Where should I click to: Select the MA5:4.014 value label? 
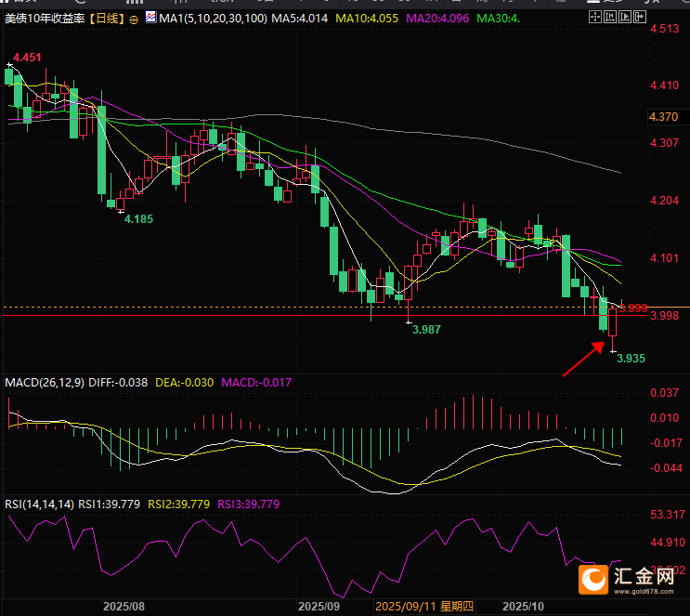[300, 19]
